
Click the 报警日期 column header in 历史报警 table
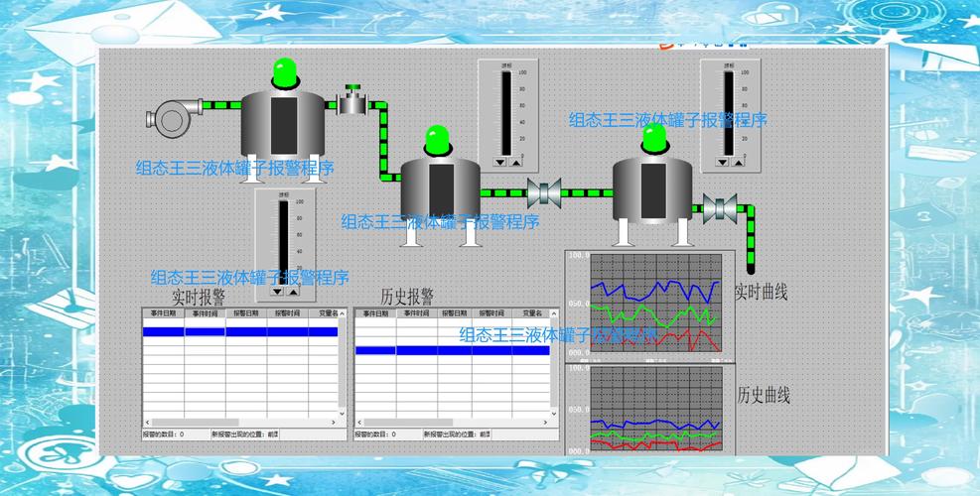(x=455, y=312)
